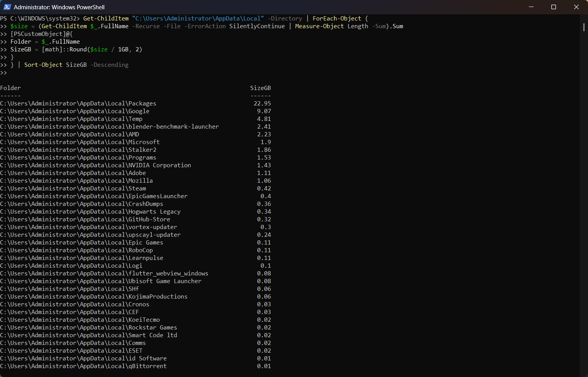Maximize the PowerShell window
The image size is (588, 377).
554,7
